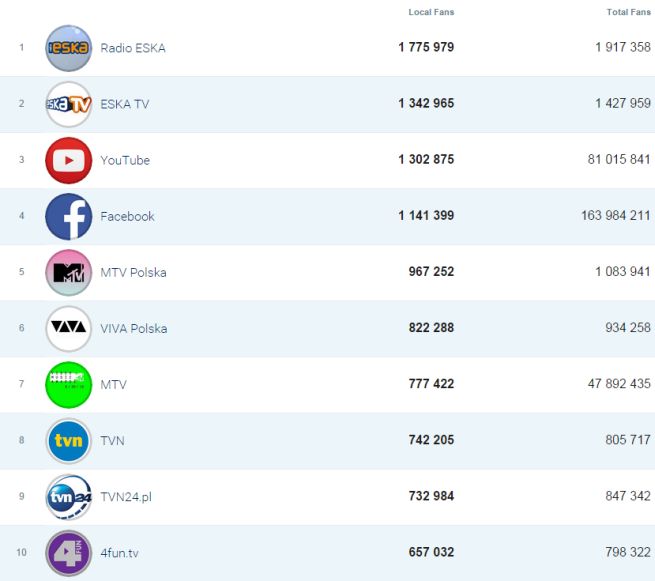Viewport: 655px width, 581px height.
Task: Open the VIVA Polska name link
Action: [x=134, y=328]
